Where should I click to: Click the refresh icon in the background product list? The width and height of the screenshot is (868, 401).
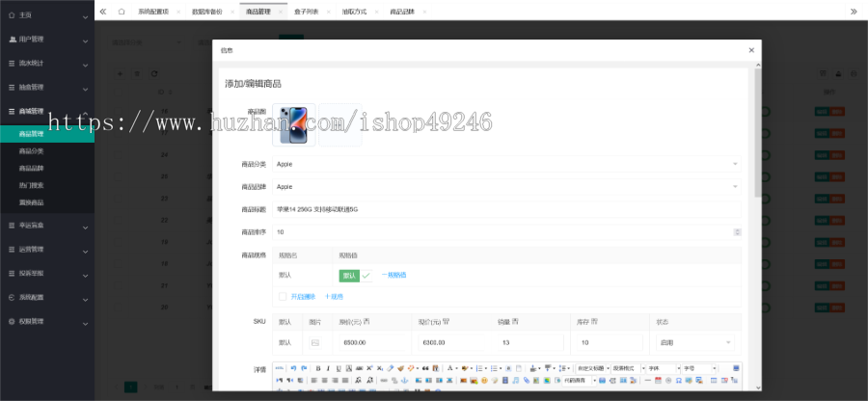pos(154,73)
